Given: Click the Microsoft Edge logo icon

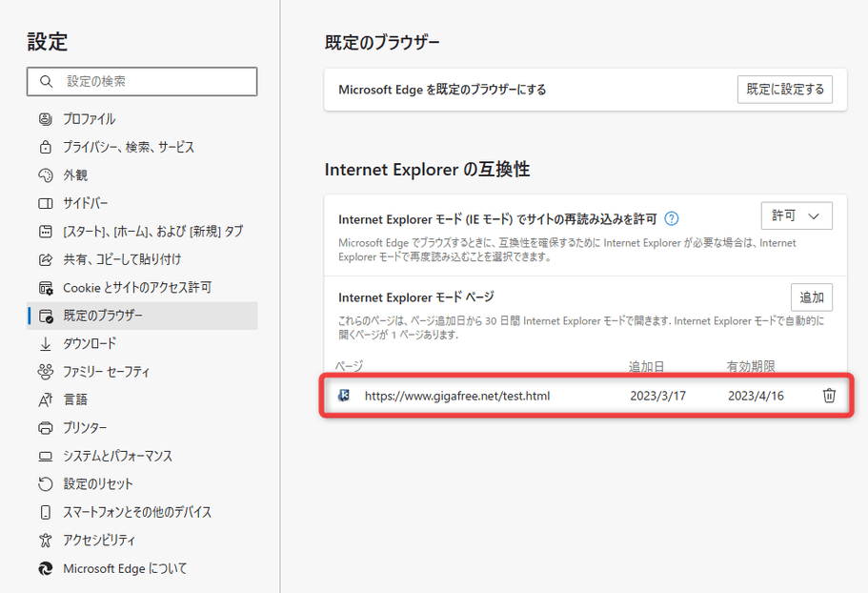Looking at the screenshot, I should pos(46,568).
